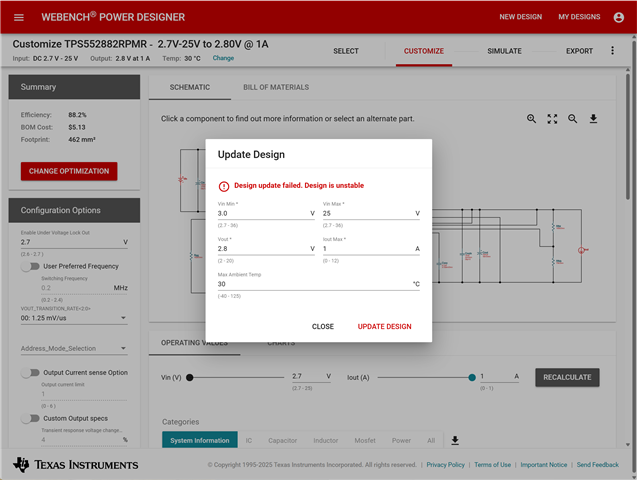Click the Change link next to Temp

point(223,58)
